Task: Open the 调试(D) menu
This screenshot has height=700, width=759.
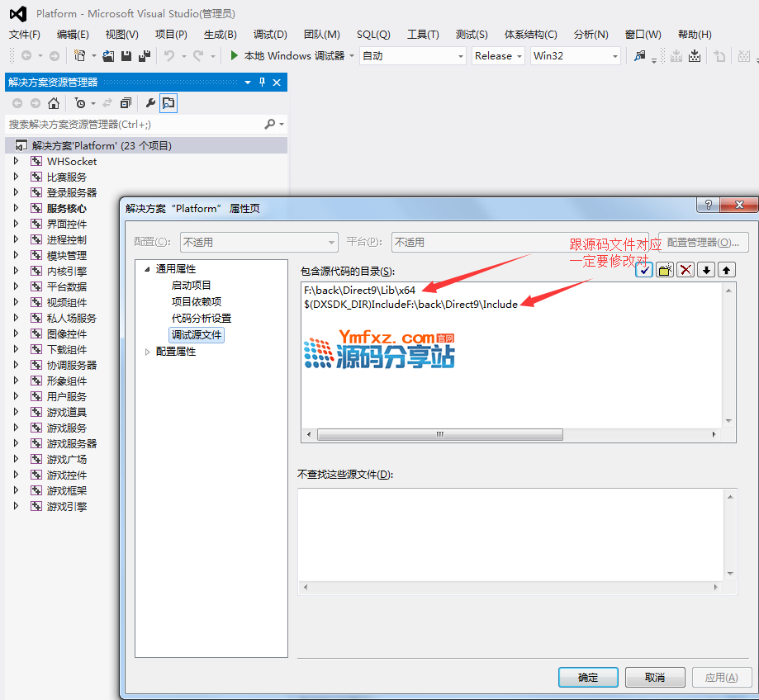Action: (270, 35)
